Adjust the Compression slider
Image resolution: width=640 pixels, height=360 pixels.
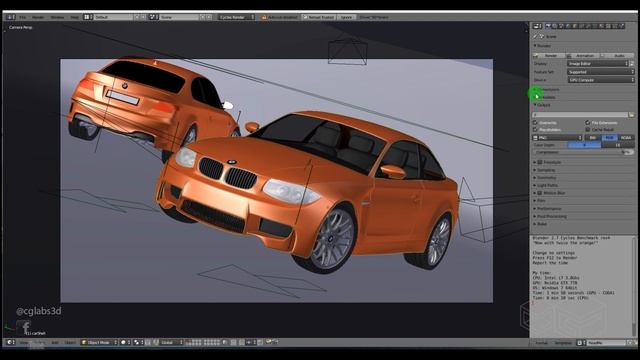pyautogui.click(x=583, y=152)
